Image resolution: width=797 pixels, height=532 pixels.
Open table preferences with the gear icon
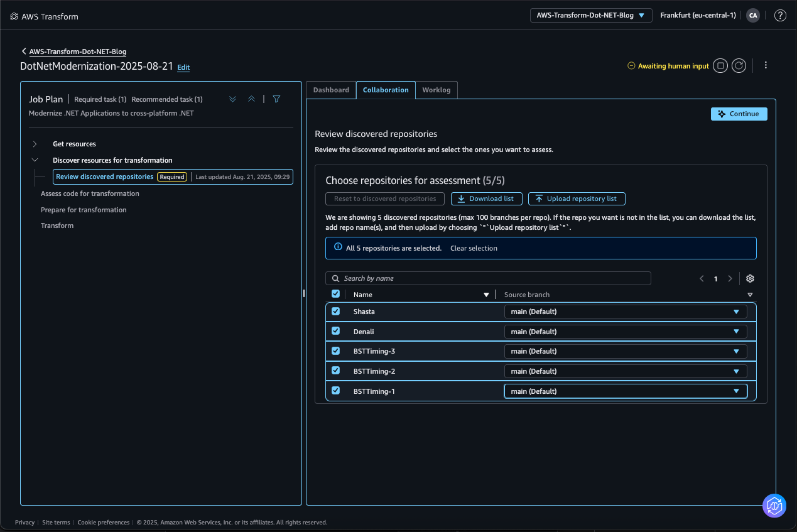pos(749,278)
